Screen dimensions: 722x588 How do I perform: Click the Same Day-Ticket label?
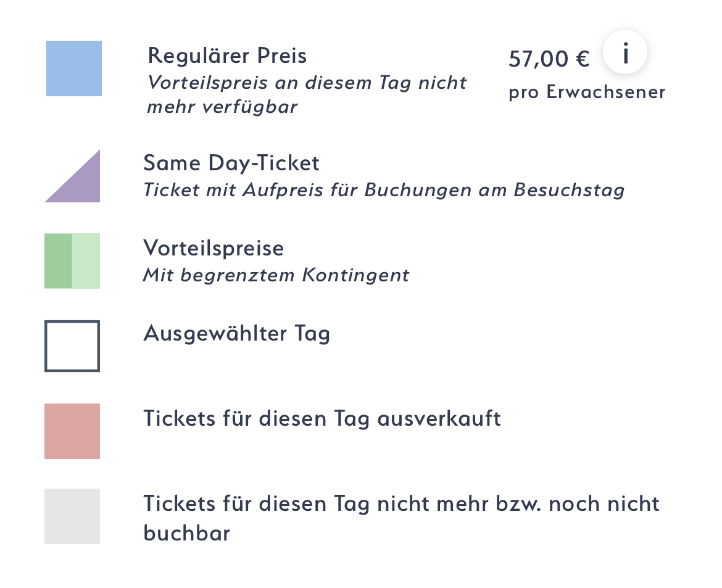[x=231, y=164]
